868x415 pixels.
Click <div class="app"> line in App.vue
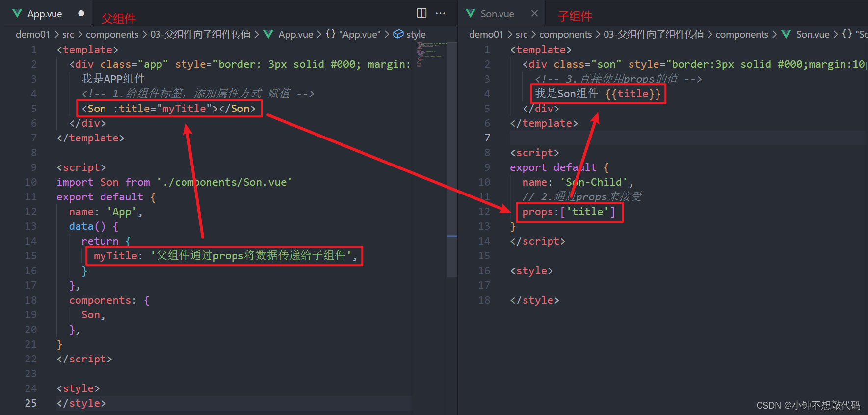[240, 64]
